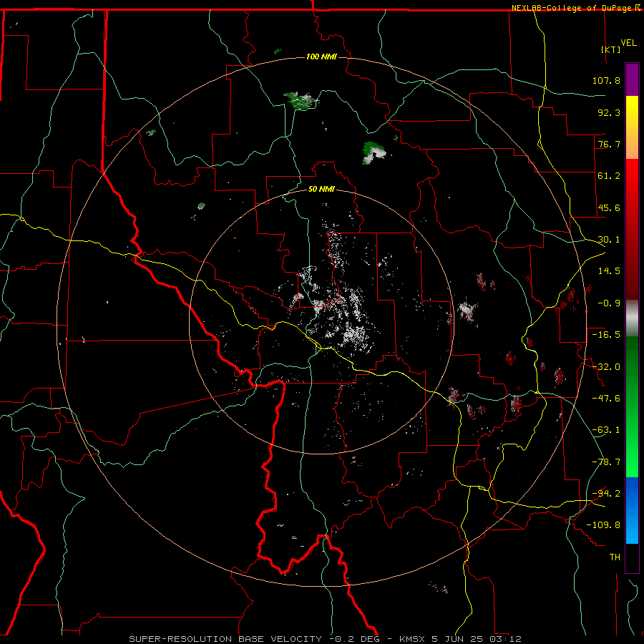Click the blue segment of color bar
Screen dimensions: 644x644
pyautogui.click(x=632, y=510)
